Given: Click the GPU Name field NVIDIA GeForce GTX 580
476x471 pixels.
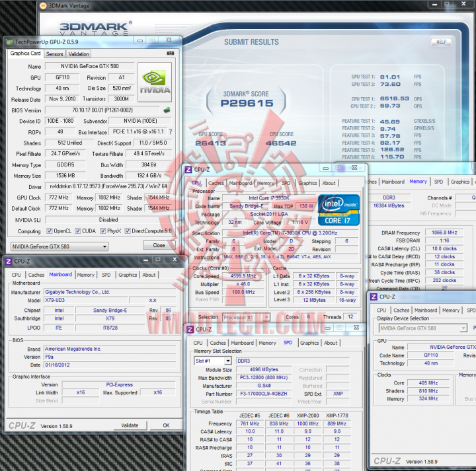Looking at the screenshot, I should (x=90, y=66).
